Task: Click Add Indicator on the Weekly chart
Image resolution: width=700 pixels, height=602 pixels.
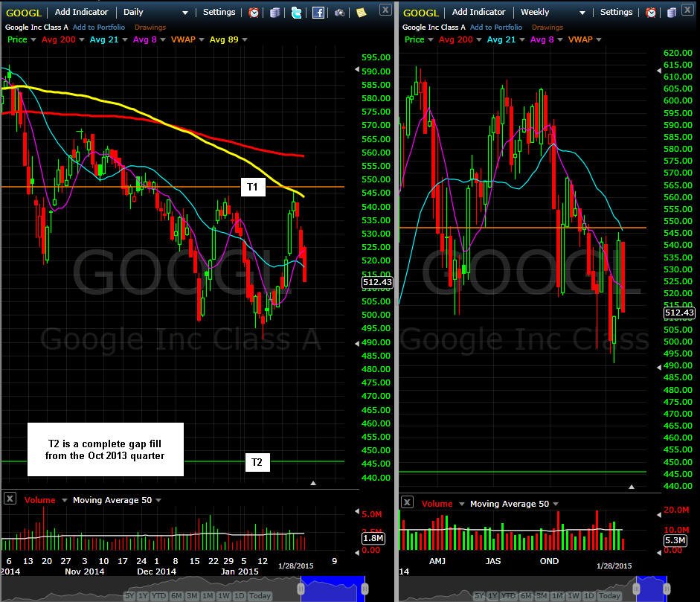Action: coord(478,12)
